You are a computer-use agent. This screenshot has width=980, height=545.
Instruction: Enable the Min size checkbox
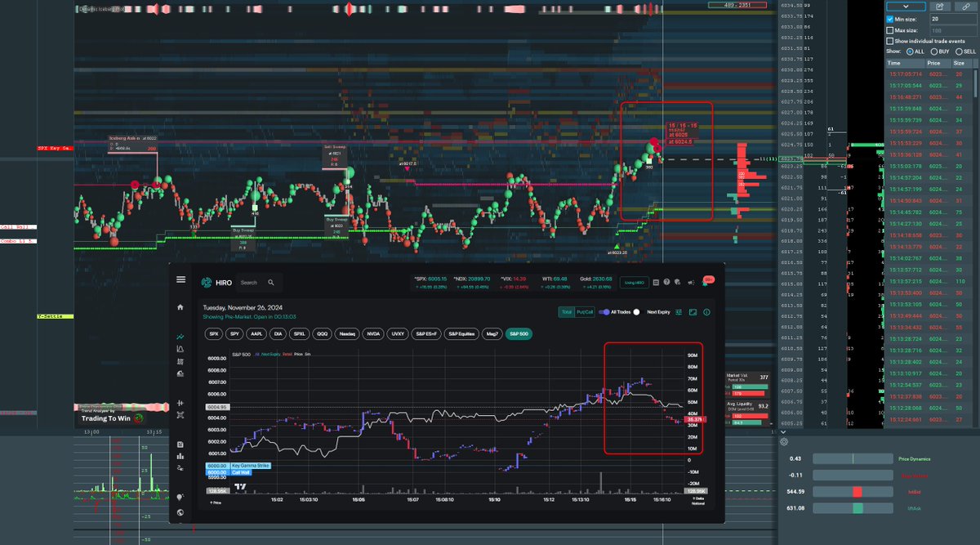pyautogui.click(x=890, y=19)
